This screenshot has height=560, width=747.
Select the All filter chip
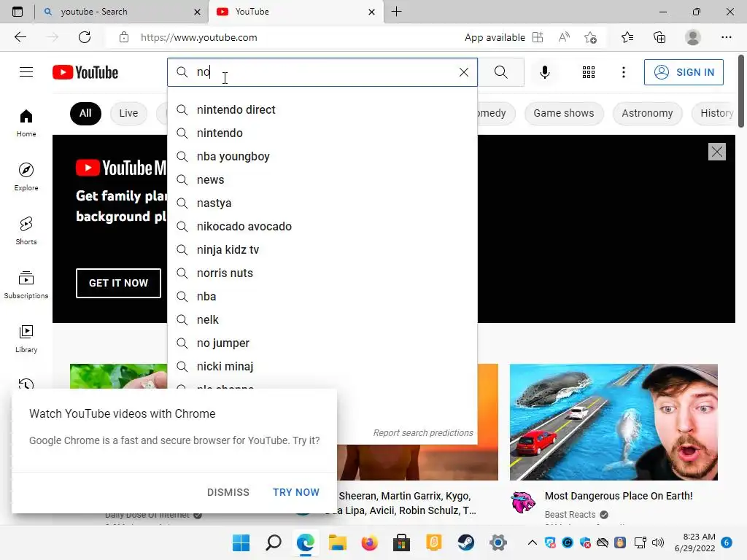tap(85, 113)
